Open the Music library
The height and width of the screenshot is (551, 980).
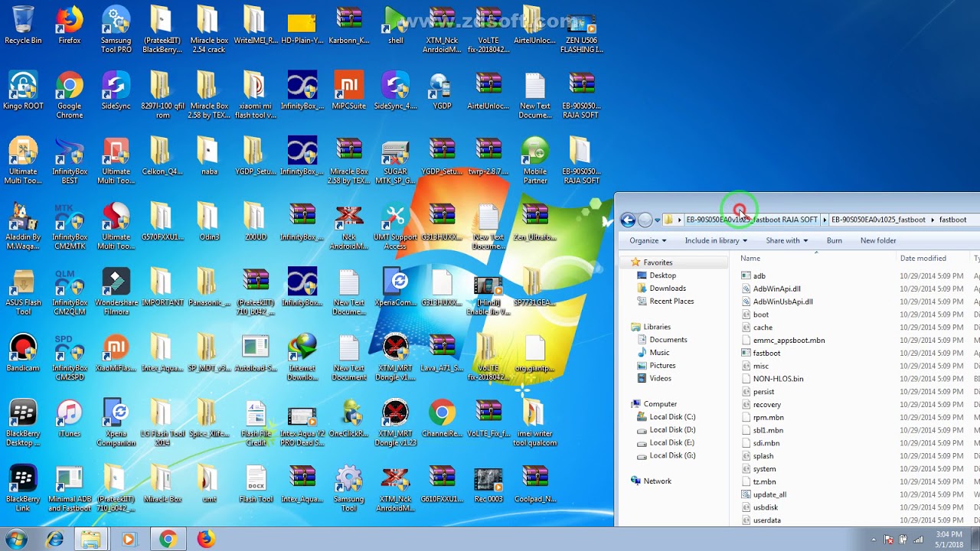tap(659, 353)
